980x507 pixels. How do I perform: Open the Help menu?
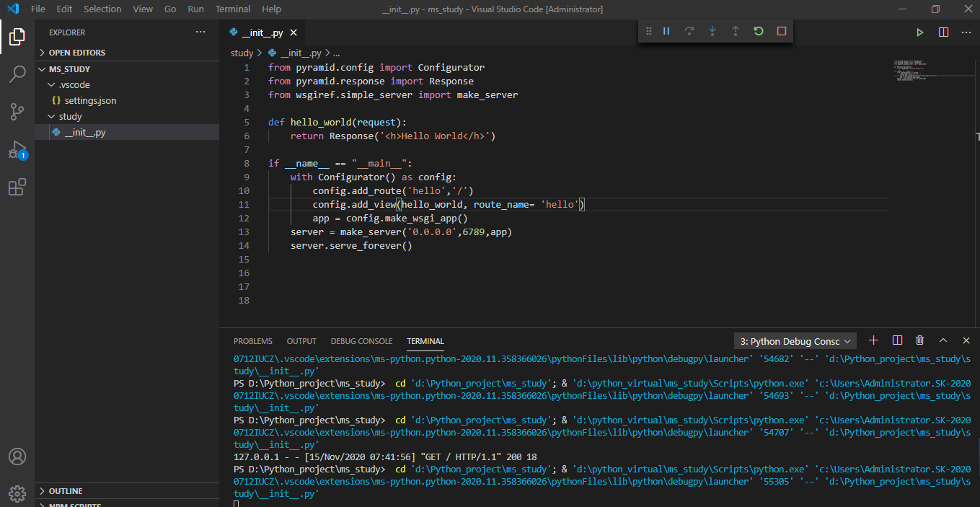click(x=272, y=9)
